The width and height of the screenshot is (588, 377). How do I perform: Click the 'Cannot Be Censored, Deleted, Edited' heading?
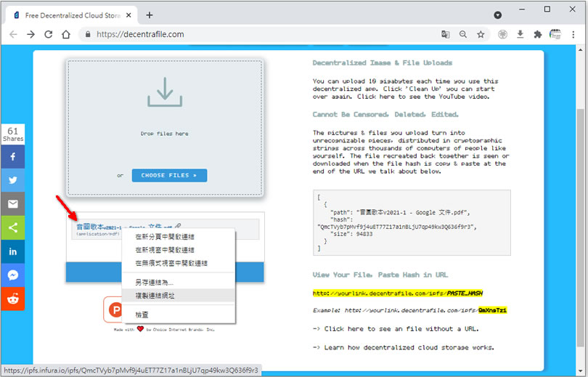(385, 115)
